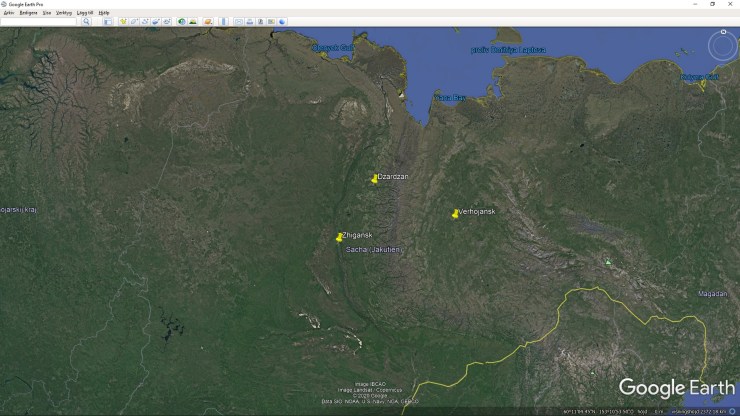Open the Verktyg menu

64,13
